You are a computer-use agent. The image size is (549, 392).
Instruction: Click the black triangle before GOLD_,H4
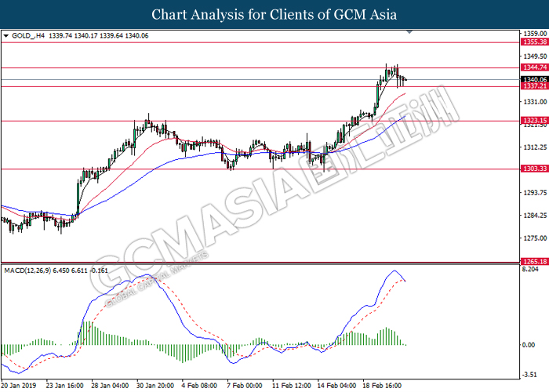pos(7,35)
